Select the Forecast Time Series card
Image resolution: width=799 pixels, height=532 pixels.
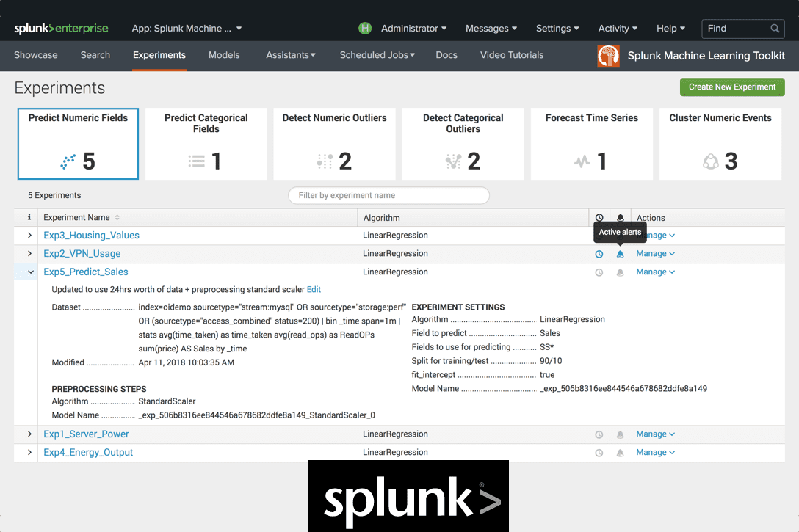click(591, 144)
